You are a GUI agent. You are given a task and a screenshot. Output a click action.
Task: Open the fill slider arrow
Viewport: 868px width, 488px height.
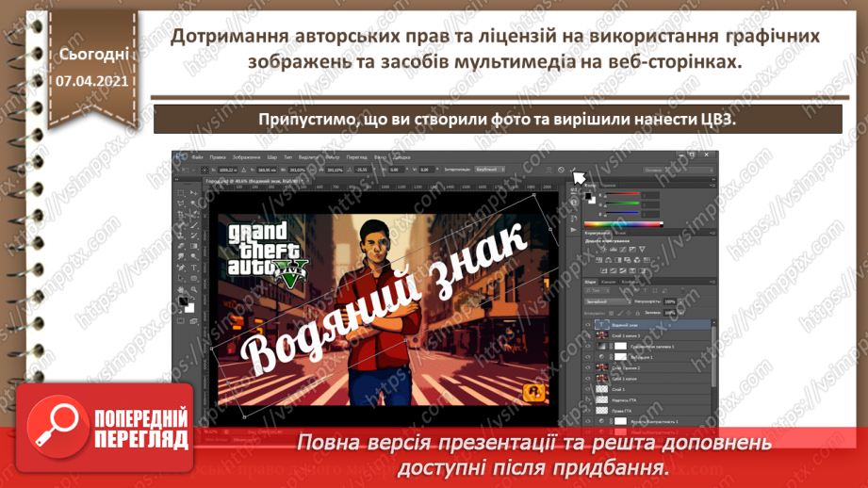[x=681, y=313]
